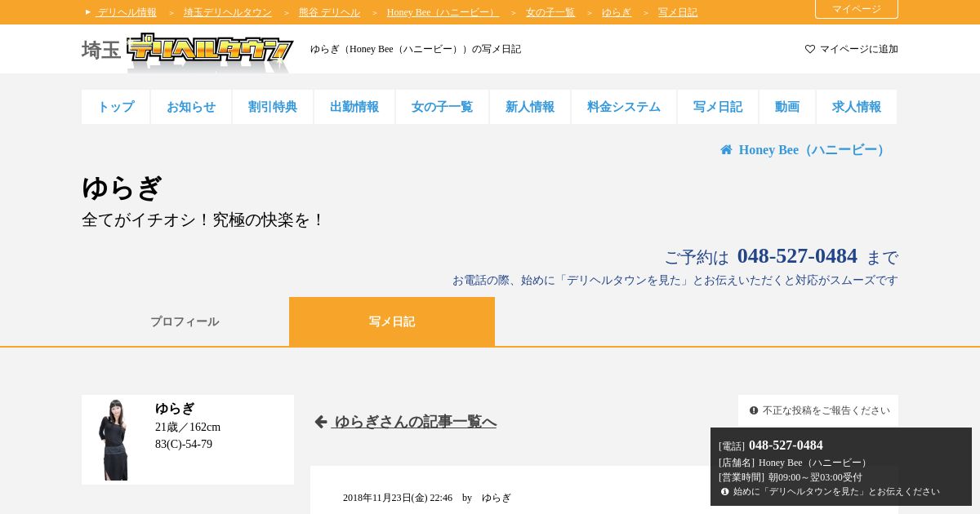This screenshot has height=514, width=980.
Task: Switch to the プロフィール tab
Action: (x=185, y=321)
